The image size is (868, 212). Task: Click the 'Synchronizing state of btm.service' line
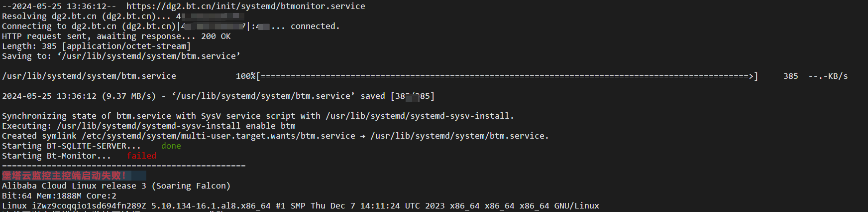[258, 116]
